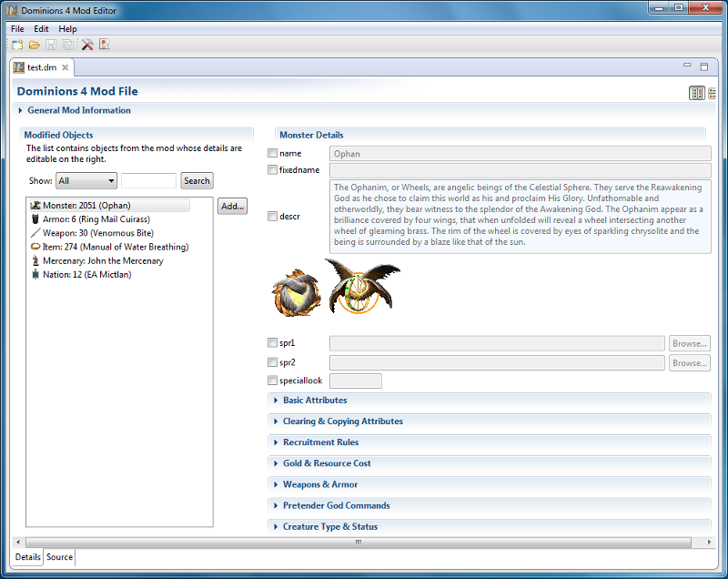The height and width of the screenshot is (579, 728).
Task: Click the scrollbar right arrow
Action: [x=709, y=542]
